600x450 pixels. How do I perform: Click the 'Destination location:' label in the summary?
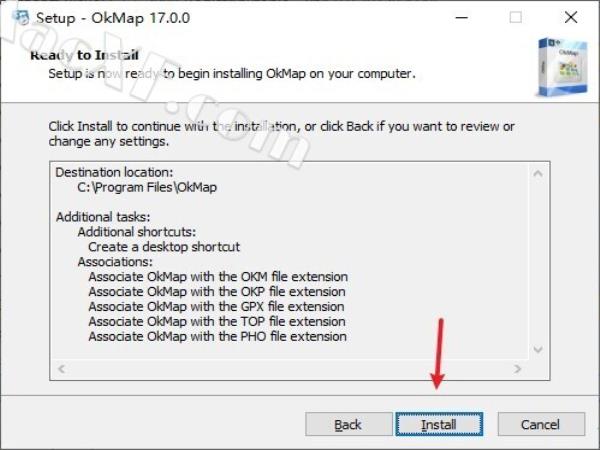114,172
